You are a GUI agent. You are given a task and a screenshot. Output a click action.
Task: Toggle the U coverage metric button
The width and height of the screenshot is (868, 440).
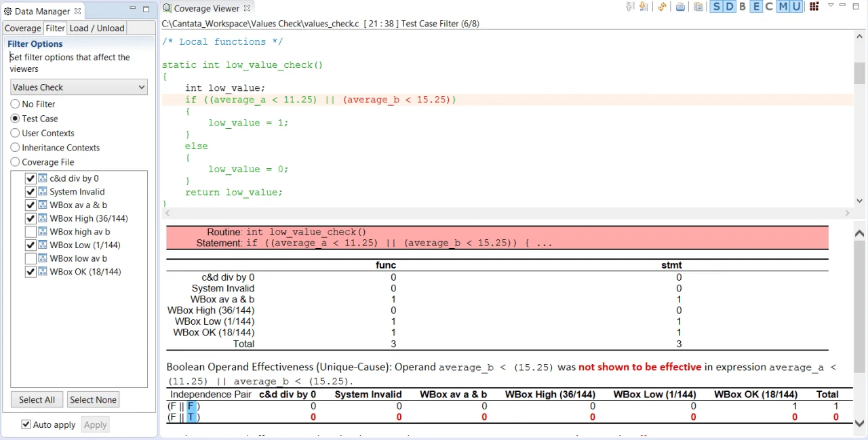point(796,7)
